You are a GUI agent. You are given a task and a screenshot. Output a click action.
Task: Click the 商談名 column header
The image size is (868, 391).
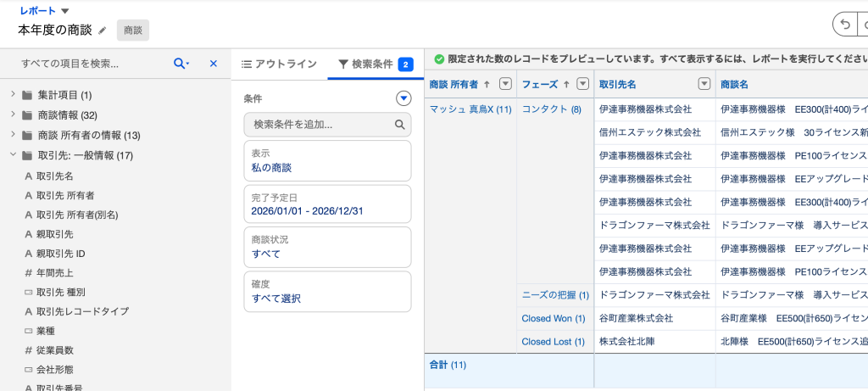coord(734,84)
